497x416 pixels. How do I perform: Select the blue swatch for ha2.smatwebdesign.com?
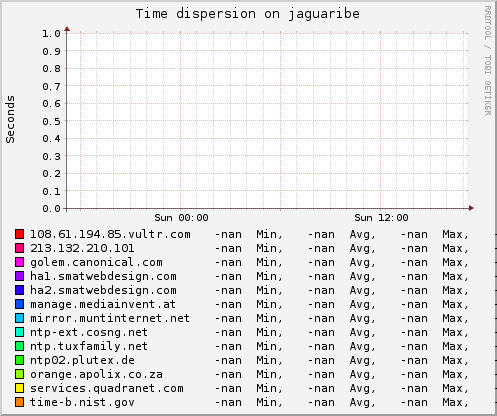19,290
